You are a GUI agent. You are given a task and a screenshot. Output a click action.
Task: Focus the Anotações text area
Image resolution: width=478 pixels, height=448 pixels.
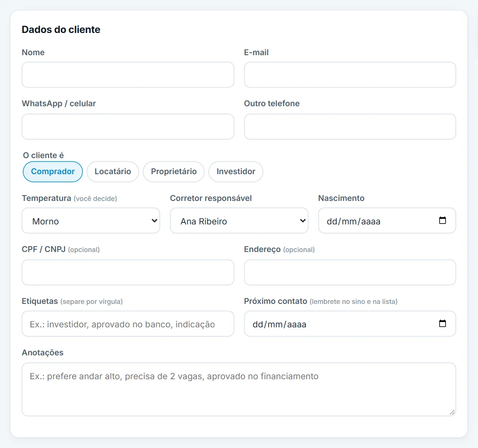tap(239, 389)
